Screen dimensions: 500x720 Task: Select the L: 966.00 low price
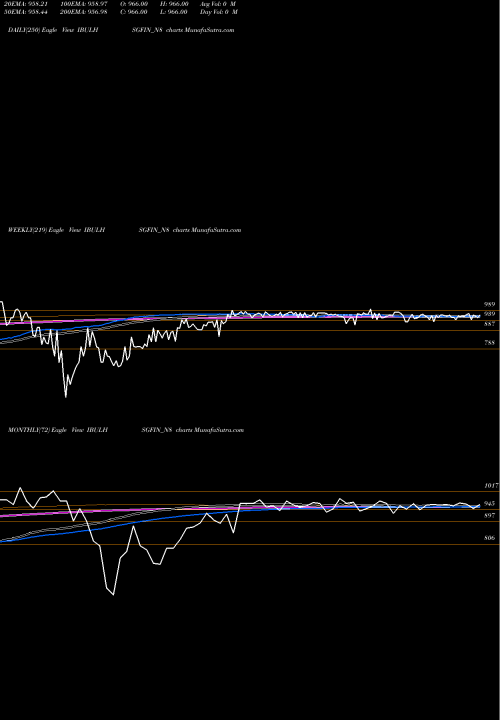[174, 12]
